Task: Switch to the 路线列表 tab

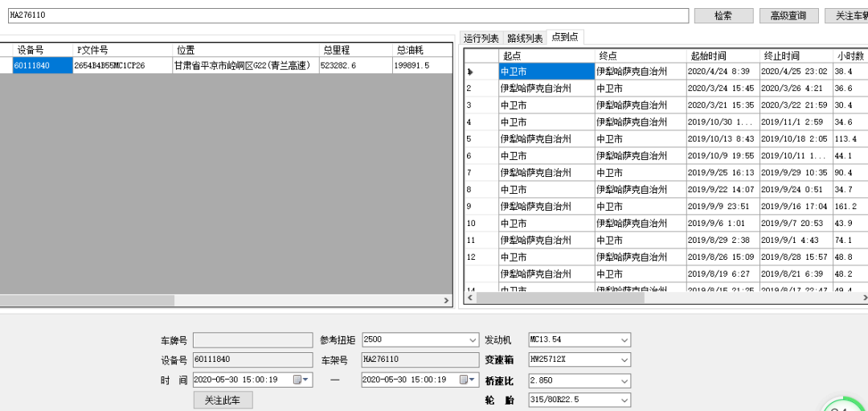Action: click(x=525, y=39)
